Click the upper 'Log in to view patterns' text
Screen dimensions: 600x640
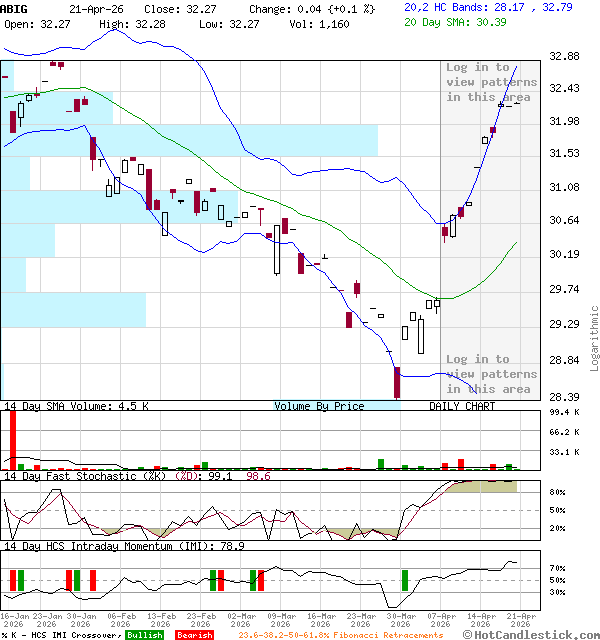pyautogui.click(x=491, y=82)
